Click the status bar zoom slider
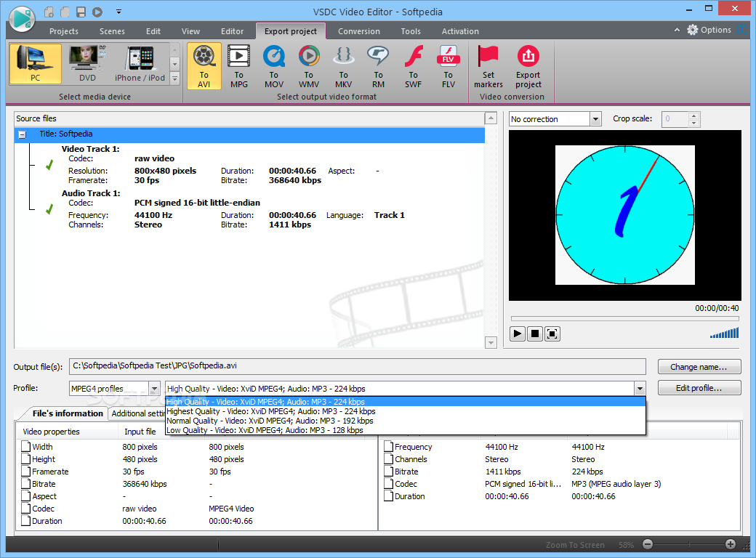The height and width of the screenshot is (558, 756). tap(689, 544)
